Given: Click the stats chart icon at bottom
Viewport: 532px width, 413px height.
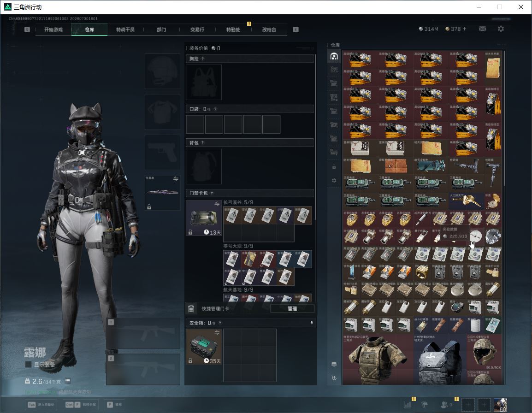Looking at the screenshot, I should point(407,404).
